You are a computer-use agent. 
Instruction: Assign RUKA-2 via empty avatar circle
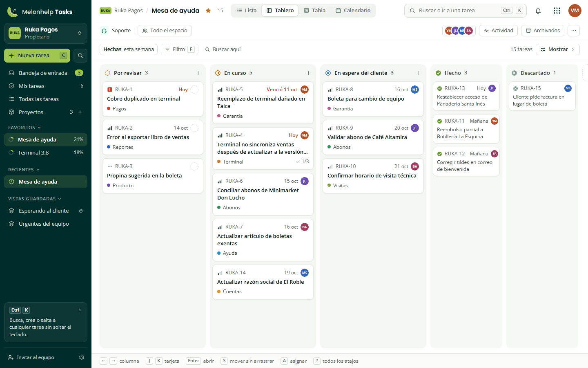tap(194, 128)
